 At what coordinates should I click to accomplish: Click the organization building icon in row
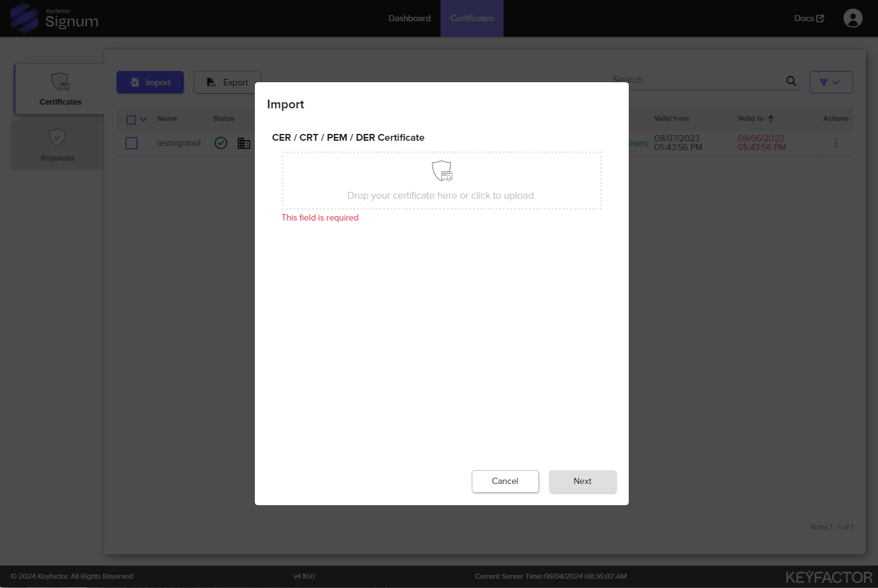244,143
